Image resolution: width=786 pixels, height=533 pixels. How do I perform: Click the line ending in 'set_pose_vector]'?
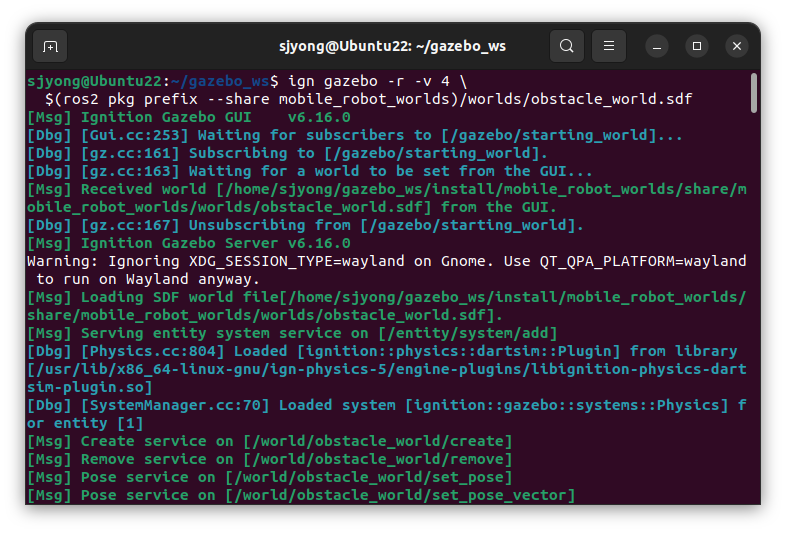point(301,496)
